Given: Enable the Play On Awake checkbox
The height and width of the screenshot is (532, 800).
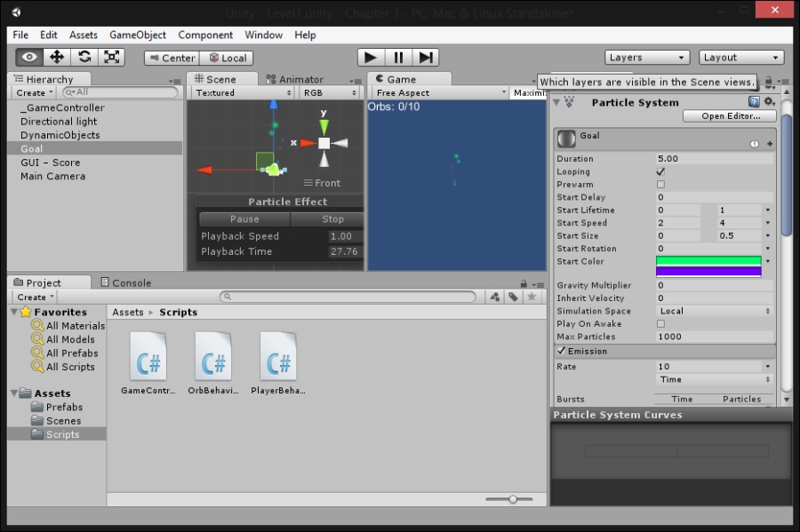Looking at the screenshot, I should [x=660, y=323].
